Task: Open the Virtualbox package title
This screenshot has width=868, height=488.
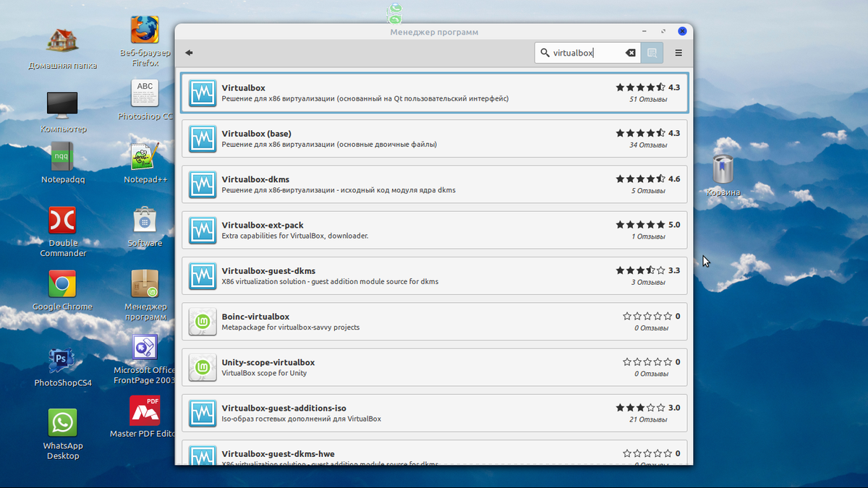Action: coord(243,87)
